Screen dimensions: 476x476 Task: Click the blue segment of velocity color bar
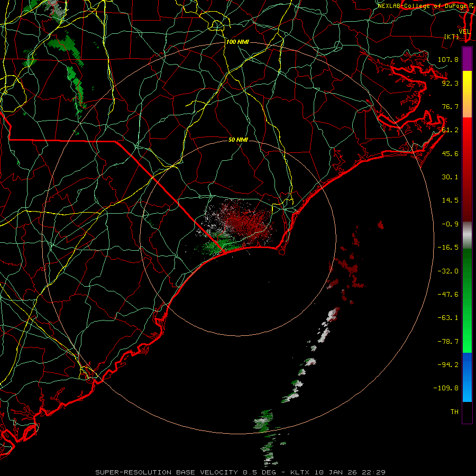click(467, 377)
